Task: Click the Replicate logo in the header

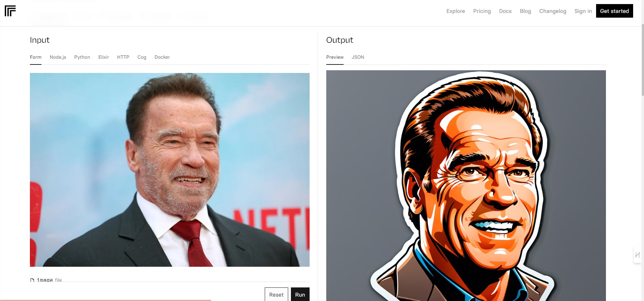Action: (x=10, y=11)
